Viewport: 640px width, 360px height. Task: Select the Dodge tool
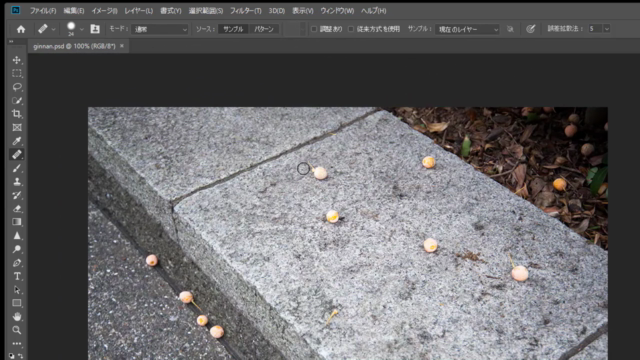coord(17,249)
